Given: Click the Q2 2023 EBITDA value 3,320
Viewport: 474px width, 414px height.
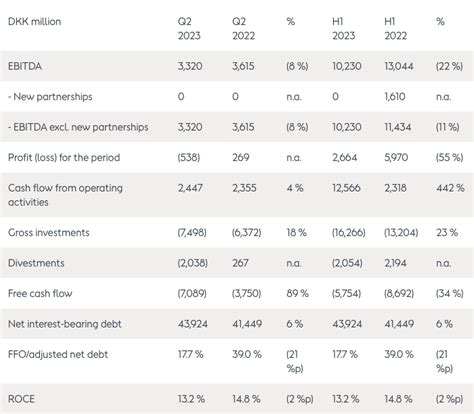Looking at the screenshot, I should coord(190,66).
